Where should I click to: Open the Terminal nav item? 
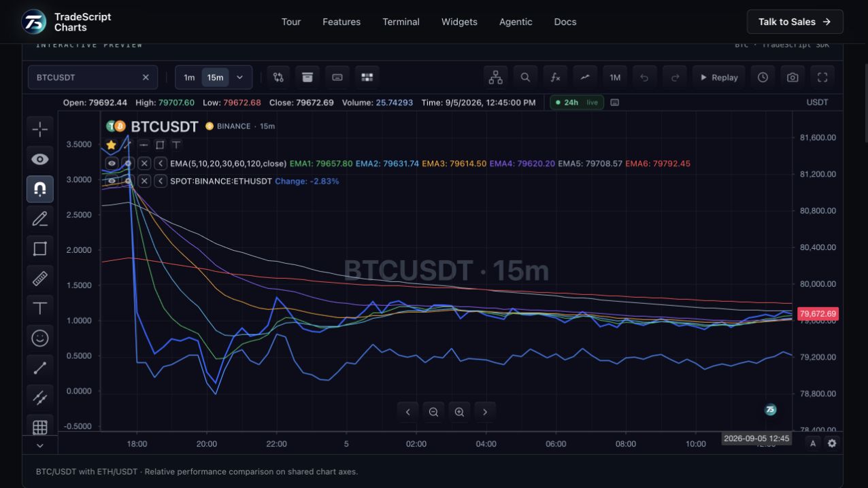coord(401,22)
